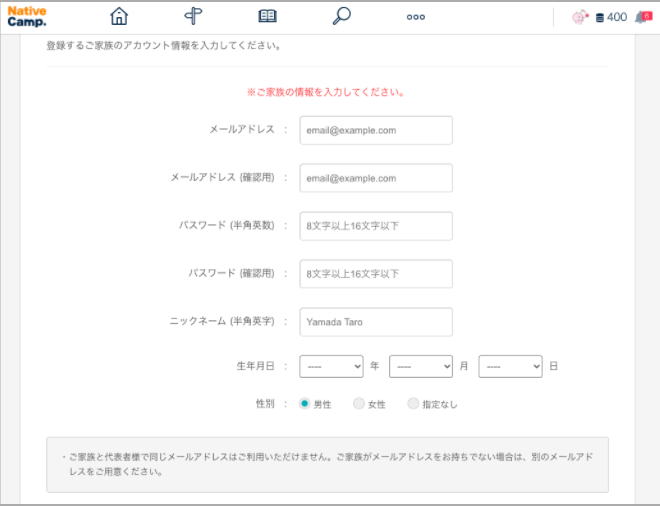
Task: Click the user avatar icon
Action: click(x=580, y=17)
